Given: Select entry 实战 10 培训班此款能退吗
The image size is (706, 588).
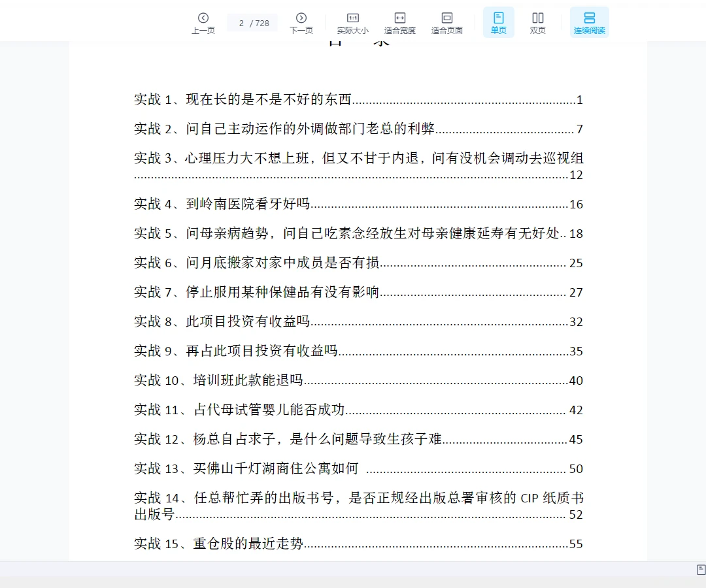Looking at the screenshot, I should pos(358,381).
